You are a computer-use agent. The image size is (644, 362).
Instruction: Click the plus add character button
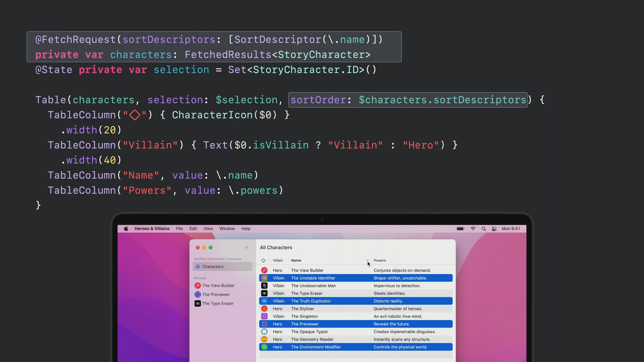pos(247,248)
